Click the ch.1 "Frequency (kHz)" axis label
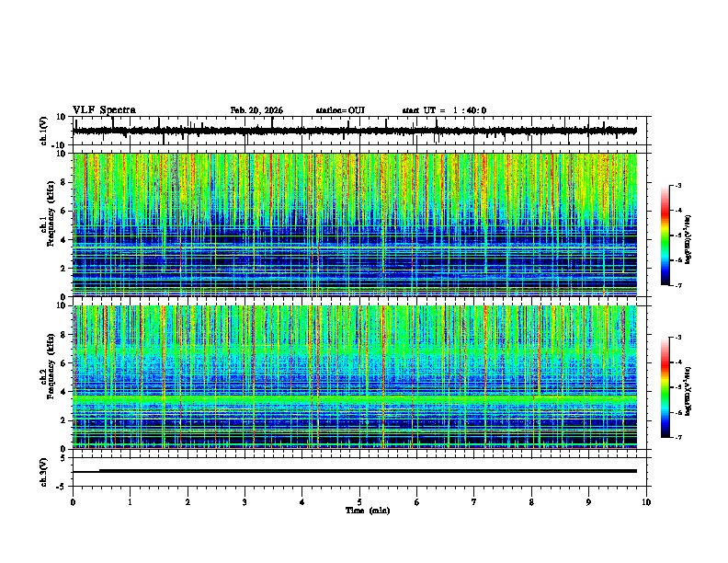The height and width of the screenshot is (563, 728). click(51, 214)
